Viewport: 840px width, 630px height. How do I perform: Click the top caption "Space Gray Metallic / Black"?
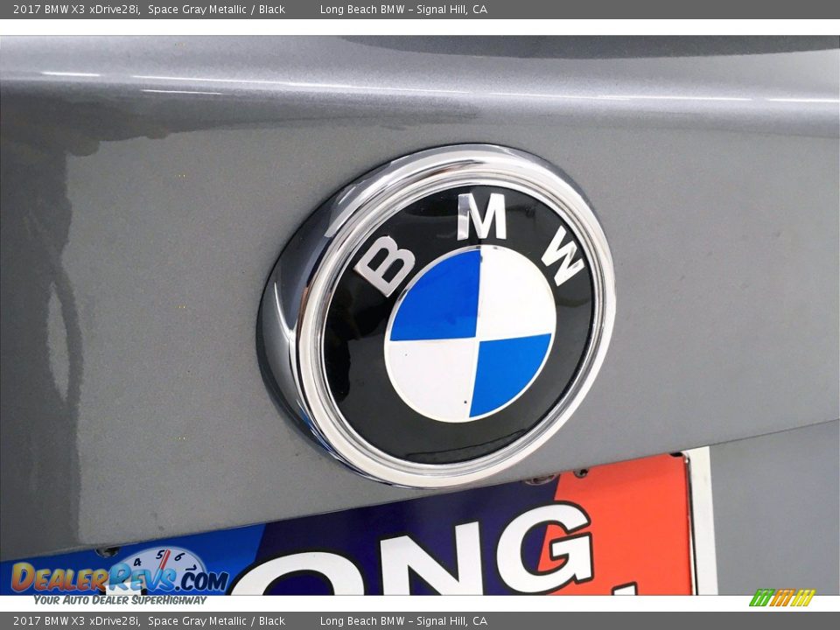pos(216,9)
